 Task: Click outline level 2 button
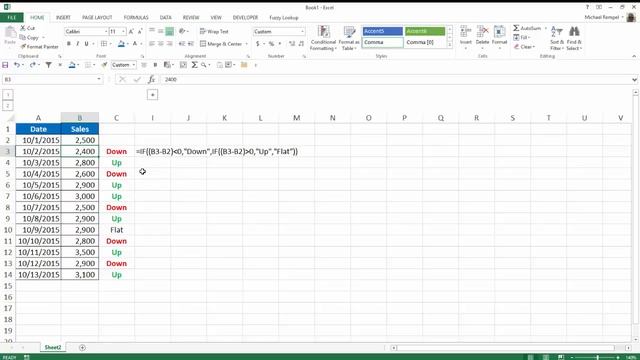(x=8, y=106)
